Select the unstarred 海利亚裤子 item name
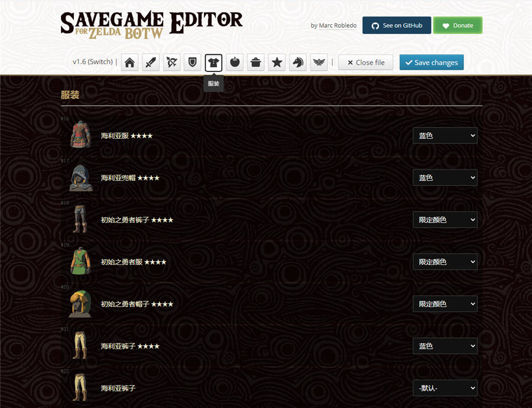This screenshot has height=408, width=532. (x=118, y=388)
